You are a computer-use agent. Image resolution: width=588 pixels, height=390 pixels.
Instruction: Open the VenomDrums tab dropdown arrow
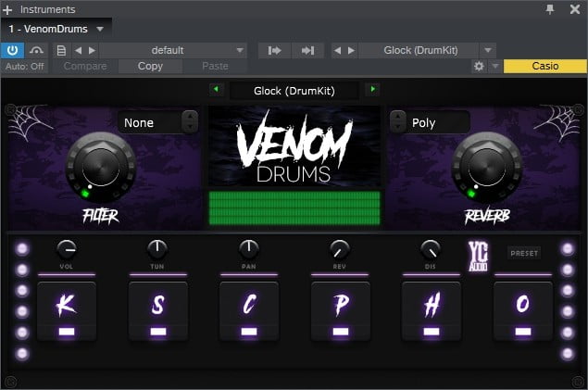click(100, 29)
